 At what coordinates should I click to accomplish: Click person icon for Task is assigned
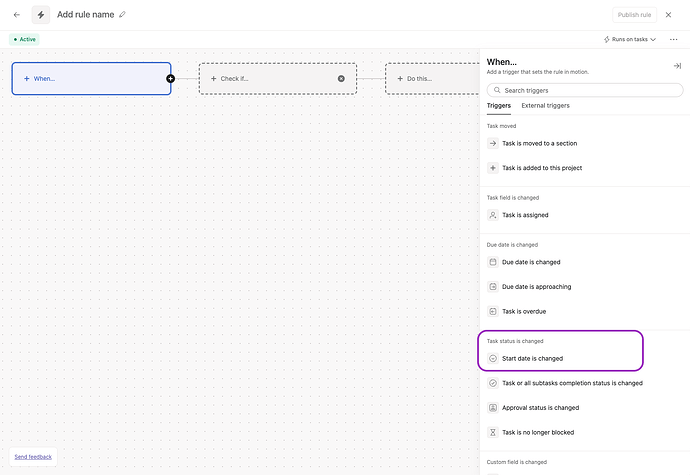493,215
